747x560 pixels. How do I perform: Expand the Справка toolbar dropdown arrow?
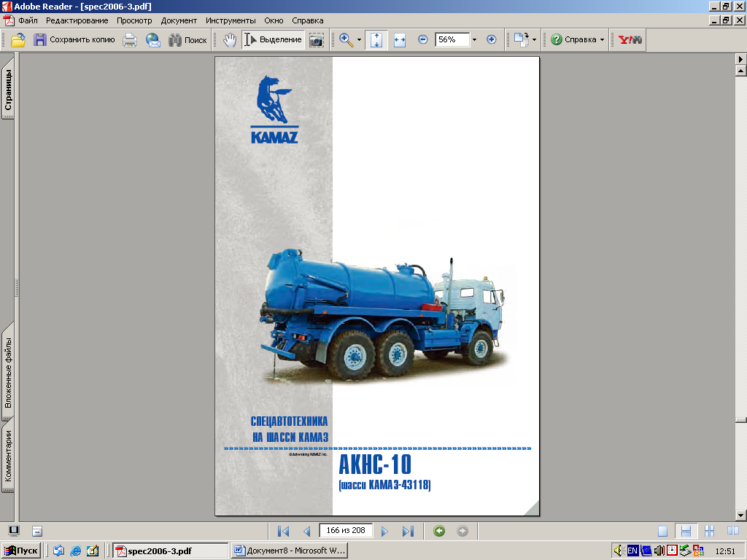pyautogui.click(x=602, y=40)
